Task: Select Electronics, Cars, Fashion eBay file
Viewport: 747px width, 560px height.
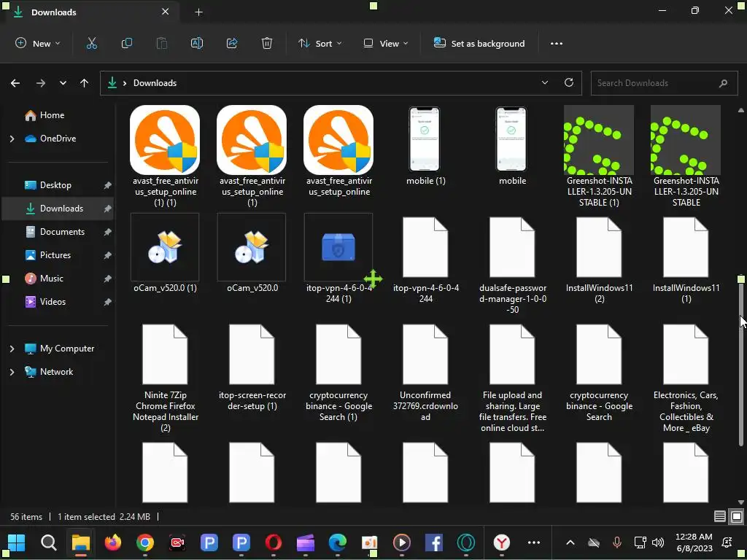Action: 686,378
